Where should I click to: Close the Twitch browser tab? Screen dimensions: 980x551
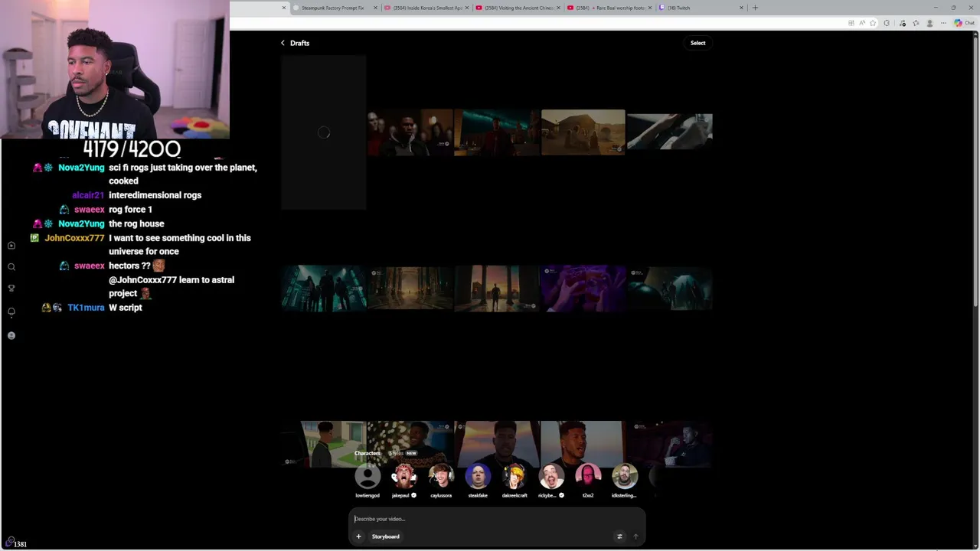point(741,8)
